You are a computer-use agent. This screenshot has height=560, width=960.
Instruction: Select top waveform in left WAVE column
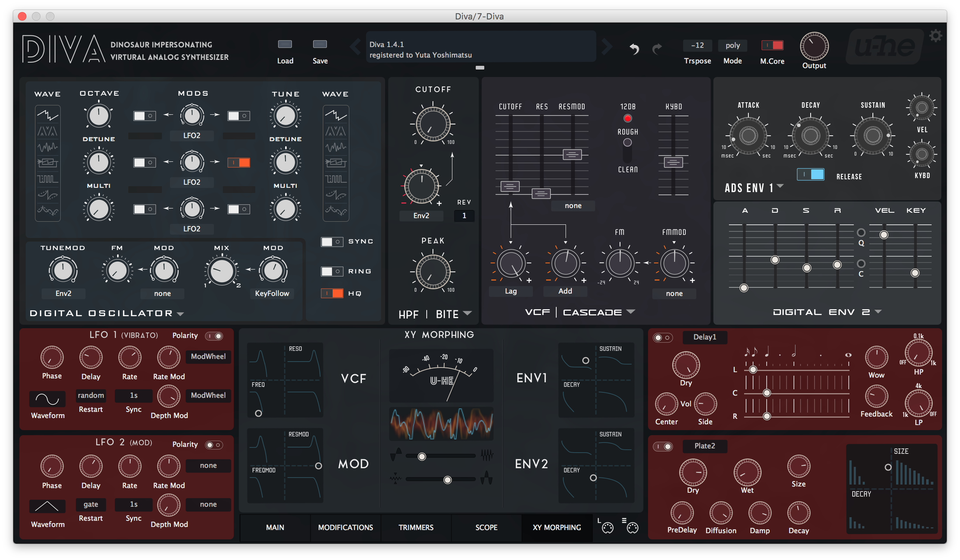pyautogui.click(x=47, y=115)
